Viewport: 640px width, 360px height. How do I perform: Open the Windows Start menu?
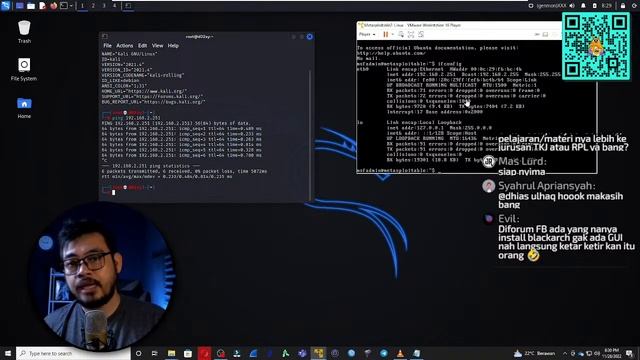coord(8,353)
